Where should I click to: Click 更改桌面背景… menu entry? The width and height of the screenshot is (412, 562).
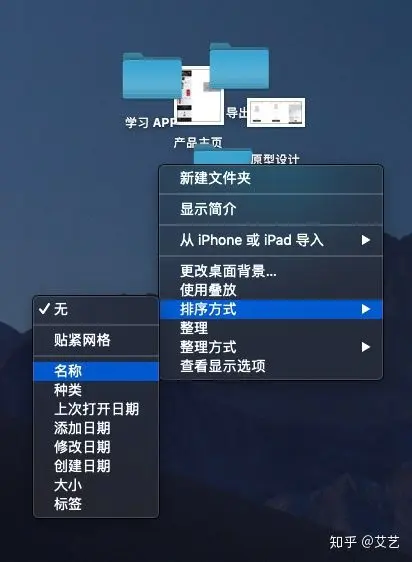[x=271, y=271]
